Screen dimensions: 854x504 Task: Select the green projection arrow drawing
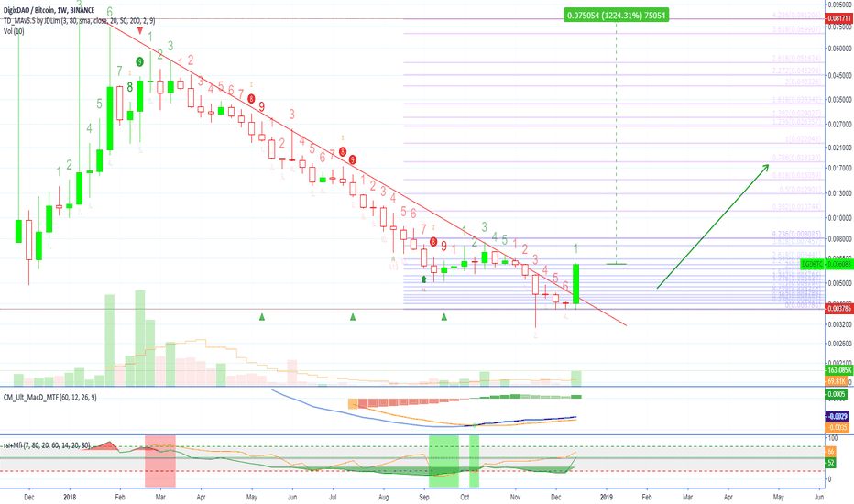[712, 225]
